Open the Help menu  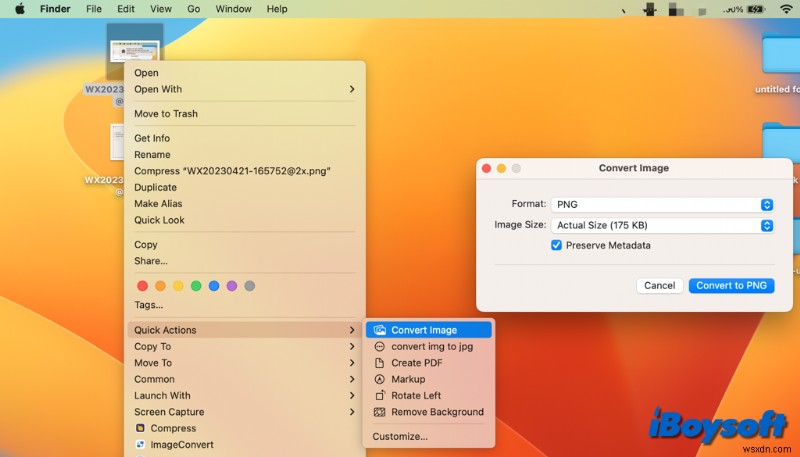point(277,9)
